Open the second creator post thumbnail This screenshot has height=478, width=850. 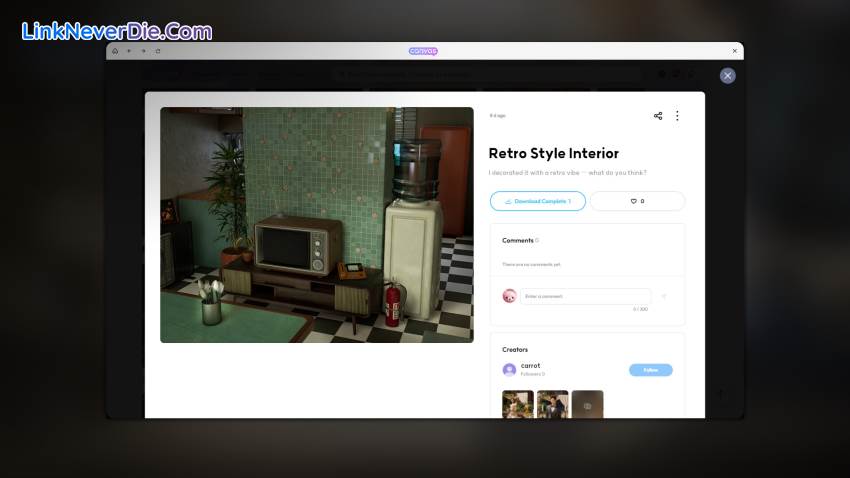pos(552,404)
